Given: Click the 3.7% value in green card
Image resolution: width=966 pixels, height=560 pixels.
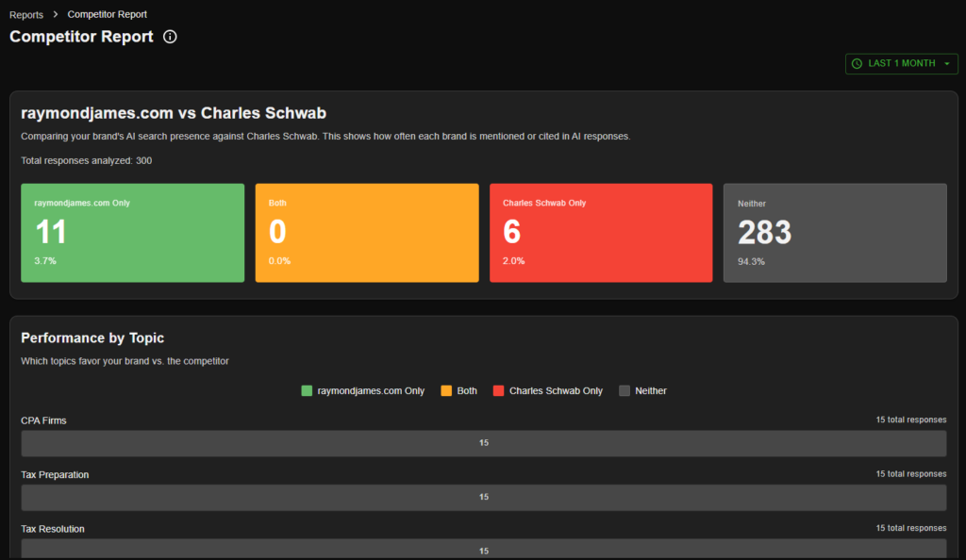Looking at the screenshot, I should coord(45,261).
